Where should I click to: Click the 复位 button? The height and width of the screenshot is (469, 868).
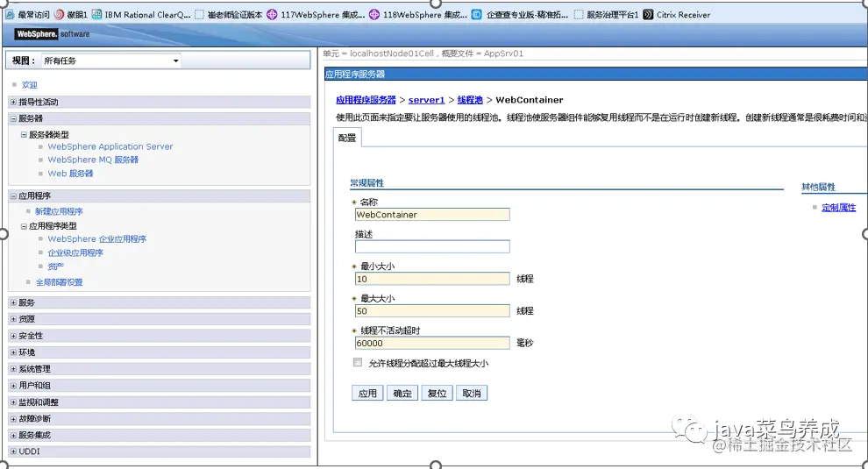pyautogui.click(x=438, y=393)
